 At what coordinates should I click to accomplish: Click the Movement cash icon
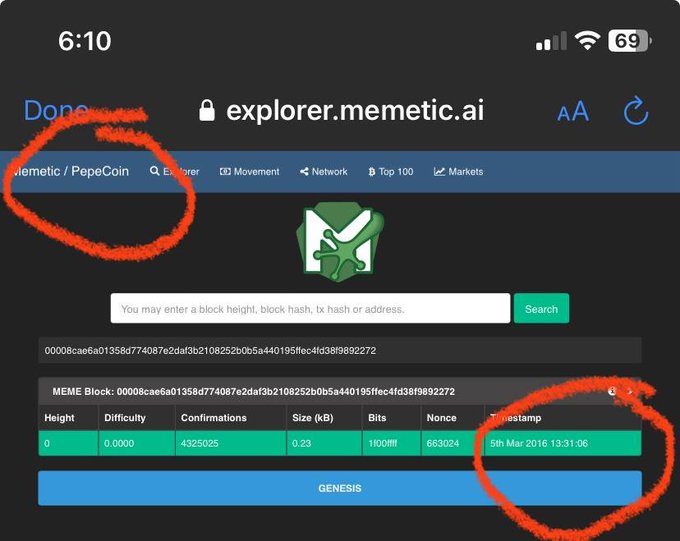pyautogui.click(x=225, y=171)
